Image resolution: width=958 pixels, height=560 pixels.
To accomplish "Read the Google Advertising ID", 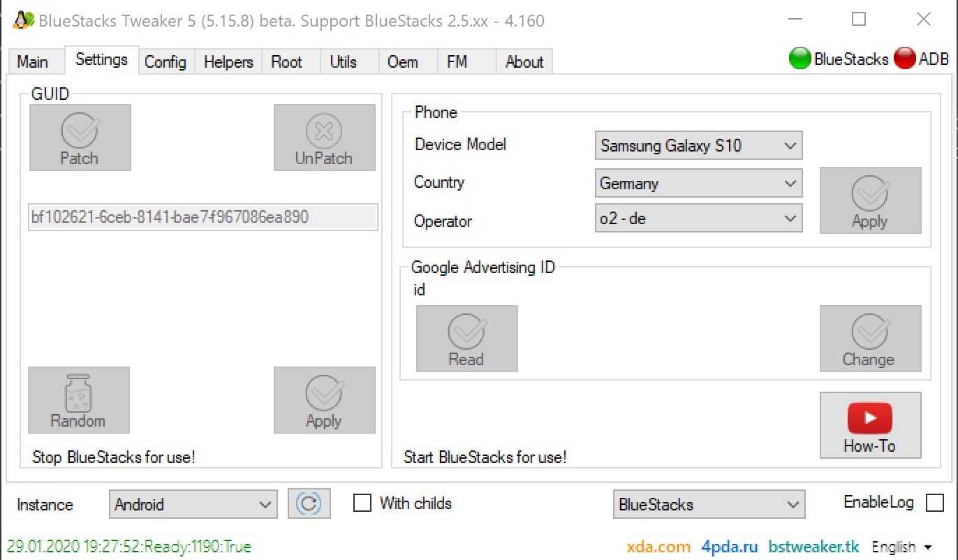I will (x=466, y=339).
